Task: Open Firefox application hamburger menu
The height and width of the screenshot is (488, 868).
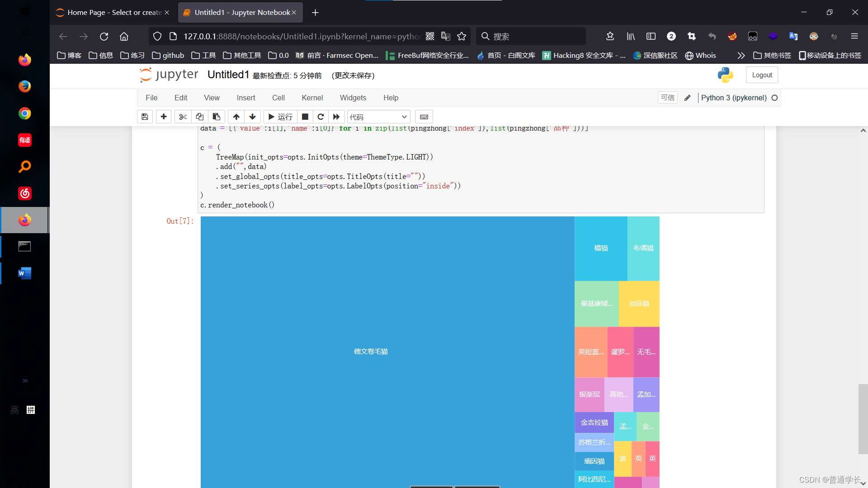Action: click(854, 36)
